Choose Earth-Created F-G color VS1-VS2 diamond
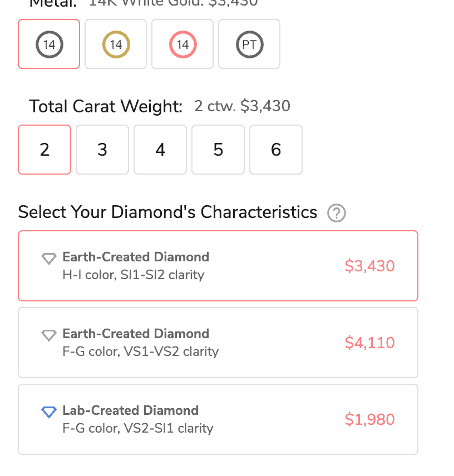 click(x=218, y=343)
